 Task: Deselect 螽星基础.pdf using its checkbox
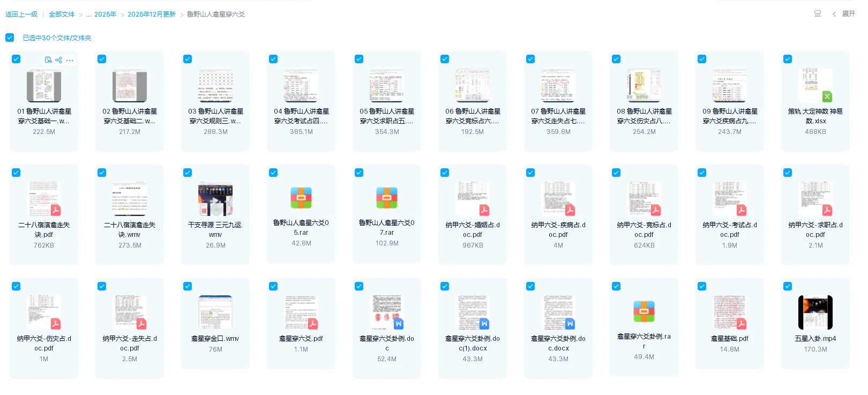pos(702,286)
